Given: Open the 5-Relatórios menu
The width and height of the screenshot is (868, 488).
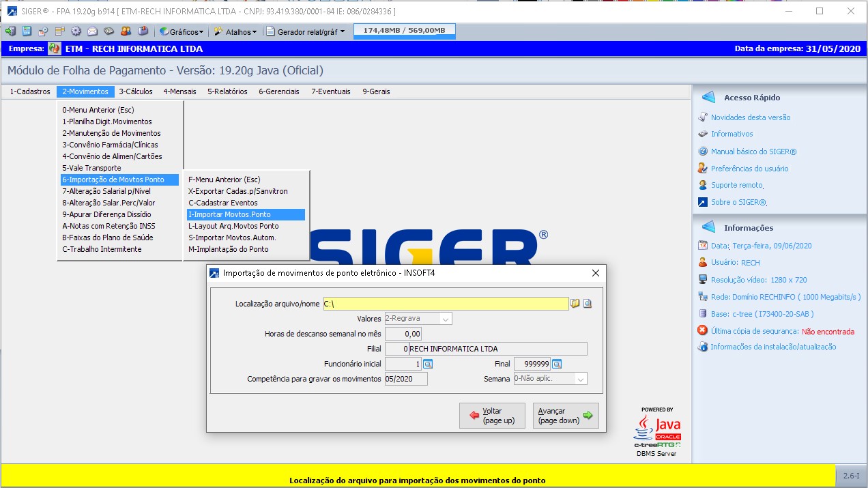Looking at the screenshot, I should (x=227, y=91).
